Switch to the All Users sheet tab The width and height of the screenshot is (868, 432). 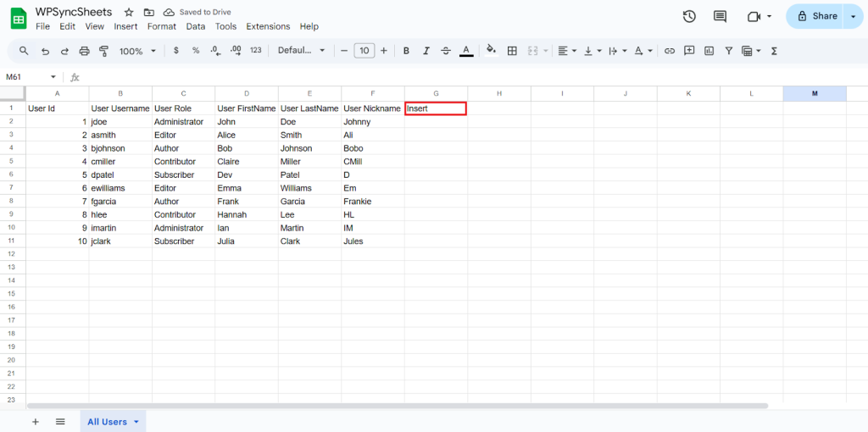click(x=113, y=422)
